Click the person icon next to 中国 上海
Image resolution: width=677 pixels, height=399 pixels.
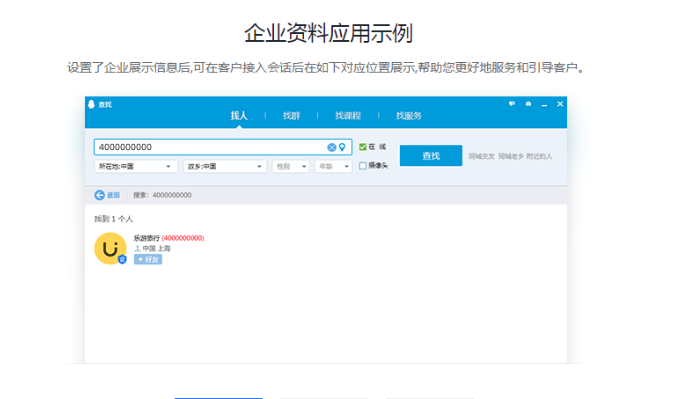[137, 248]
